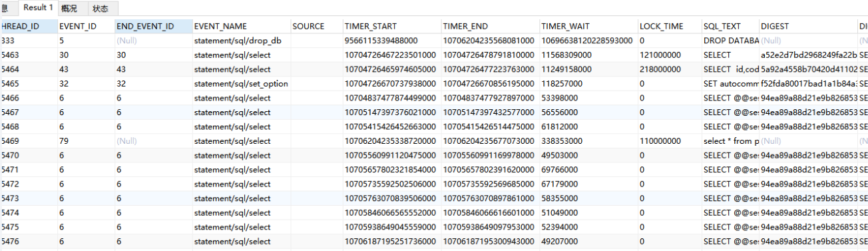
Task: Select thread ID cell 5473
Action: click(x=28, y=198)
